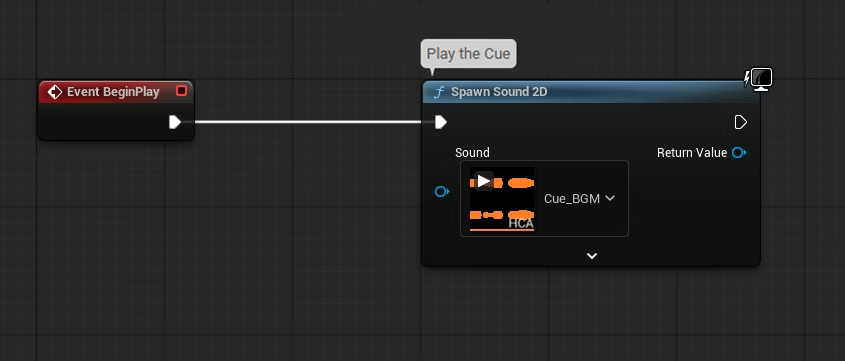
Task: Play the Cue_BGM sound preview
Action: coord(483,181)
